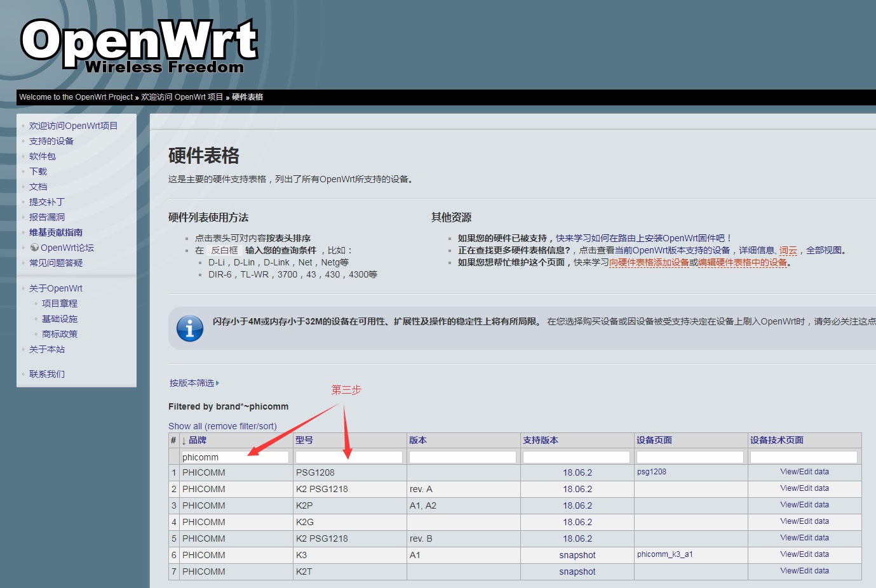876x588 pixels.
Task: Click snapshot version in K3 row
Action: coord(577,555)
